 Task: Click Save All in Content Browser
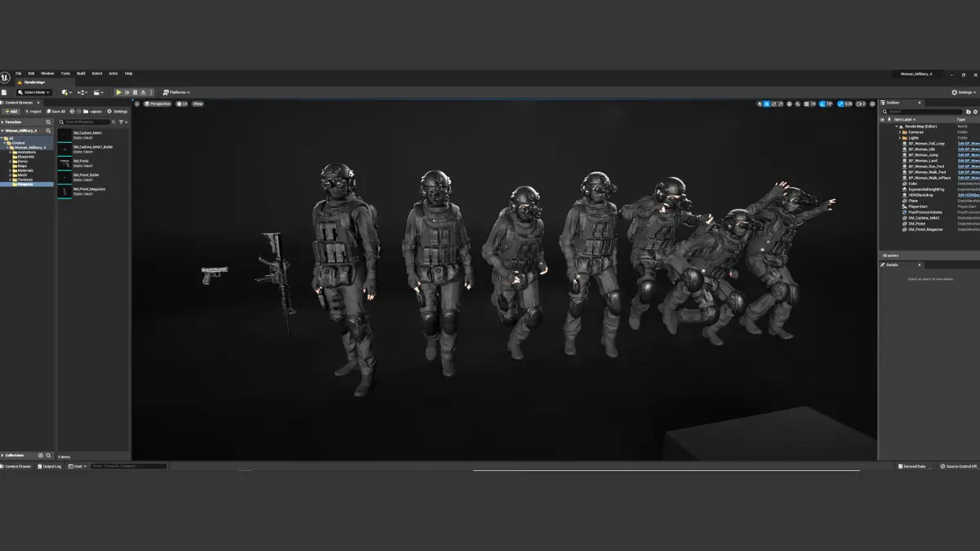[56, 111]
